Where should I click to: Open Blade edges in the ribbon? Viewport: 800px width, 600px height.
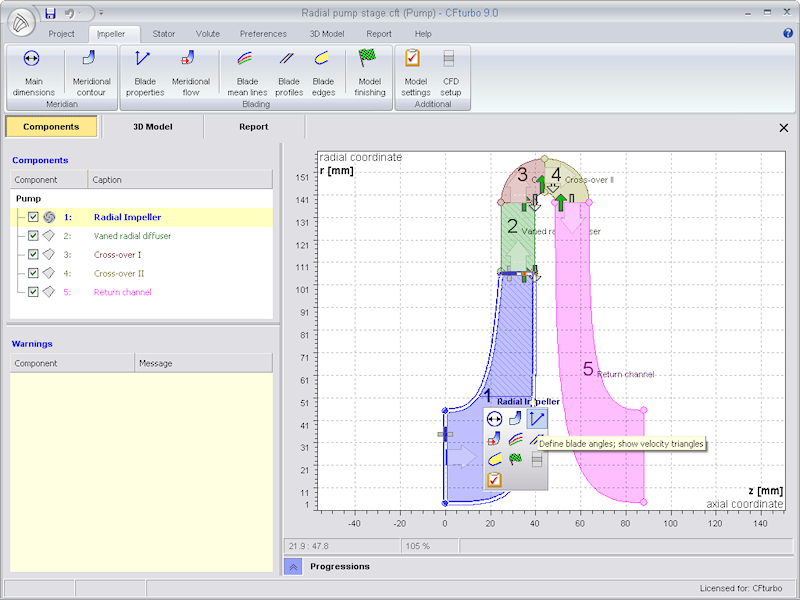tap(323, 73)
